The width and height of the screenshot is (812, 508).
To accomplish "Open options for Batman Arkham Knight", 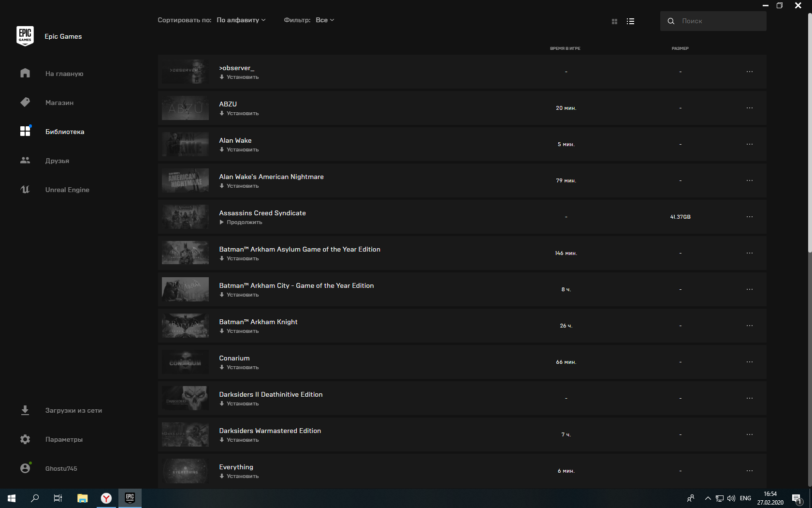I will 750,326.
